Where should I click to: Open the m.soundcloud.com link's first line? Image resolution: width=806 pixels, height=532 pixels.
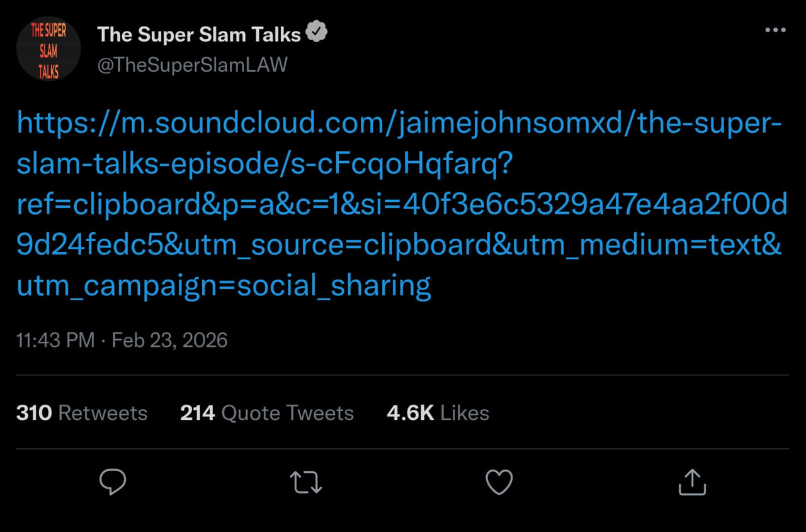[x=399, y=123]
